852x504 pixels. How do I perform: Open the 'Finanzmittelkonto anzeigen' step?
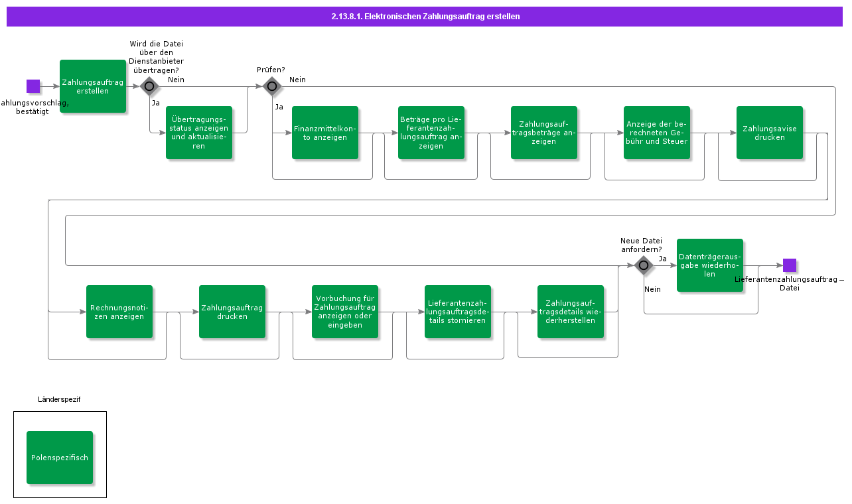pyautogui.click(x=325, y=133)
